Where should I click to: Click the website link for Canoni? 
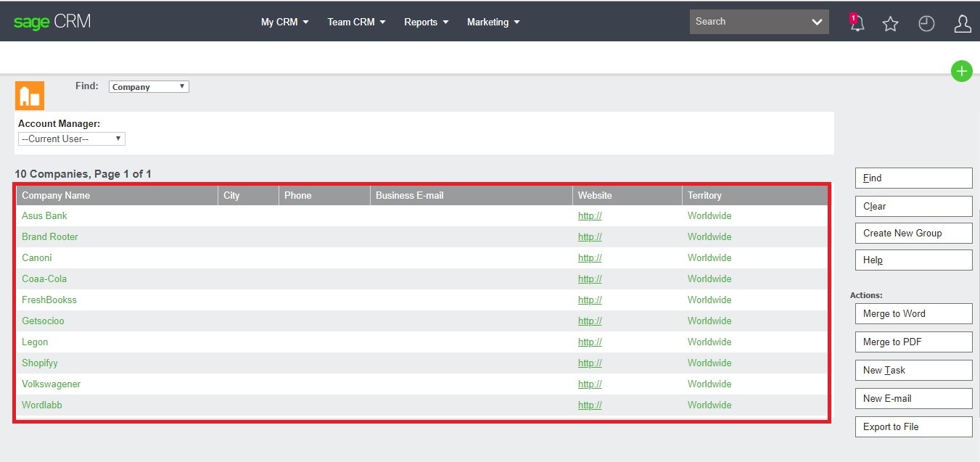click(x=590, y=257)
